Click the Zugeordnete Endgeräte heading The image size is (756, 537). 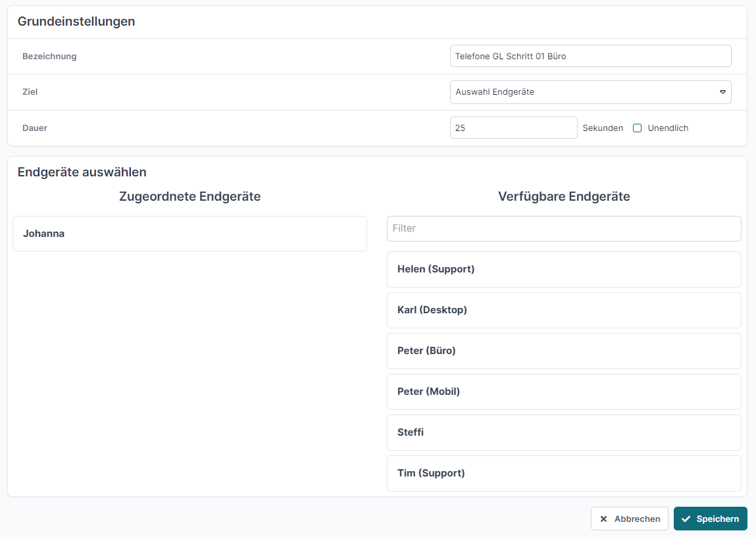click(189, 196)
